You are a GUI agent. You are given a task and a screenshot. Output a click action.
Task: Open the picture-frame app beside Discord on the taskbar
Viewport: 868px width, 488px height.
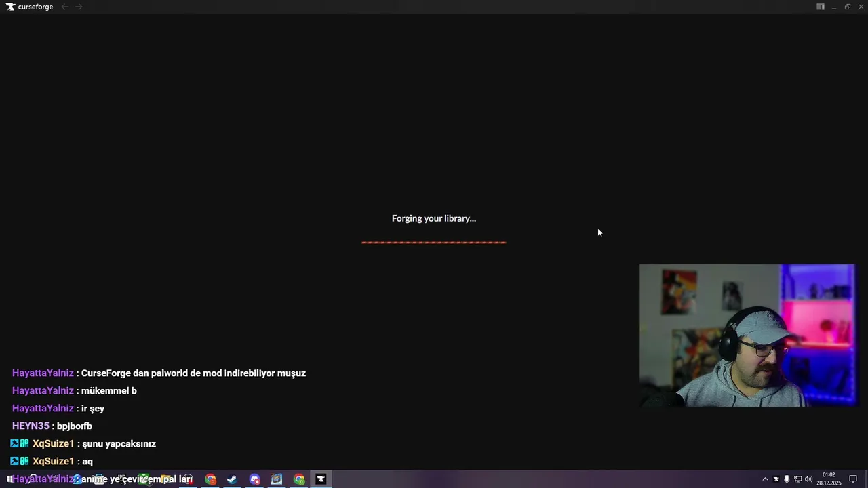pyautogui.click(x=277, y=479)
